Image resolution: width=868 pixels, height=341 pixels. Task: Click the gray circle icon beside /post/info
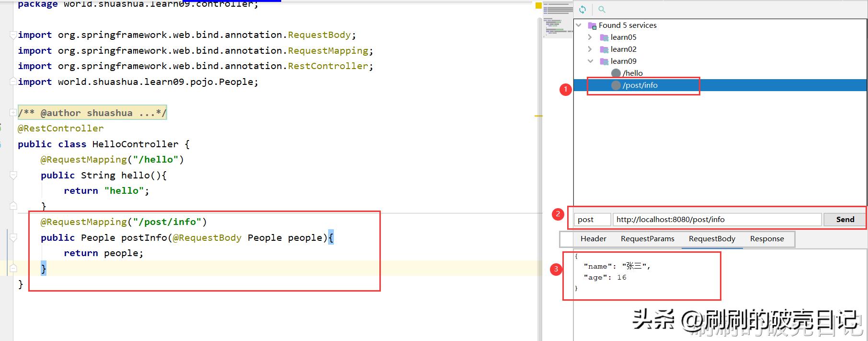point(616,85)
